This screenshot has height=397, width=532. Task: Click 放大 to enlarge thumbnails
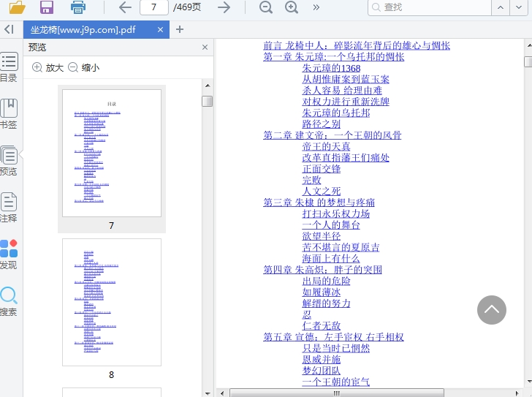click(47, 67)
